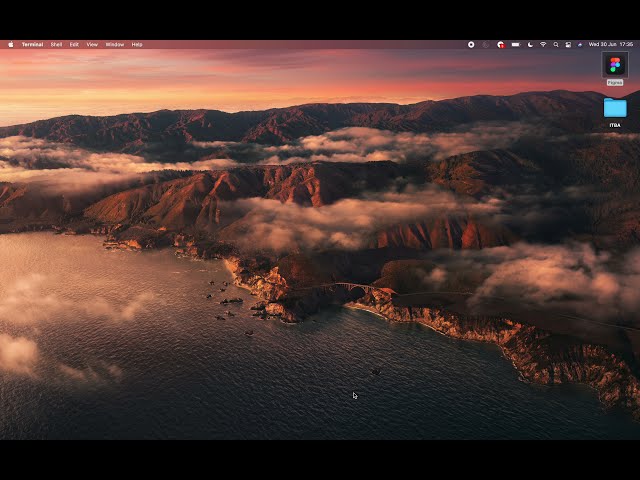This screenshot has height=480, width=640.
Task: Open the View menu
Action: coord(92,44)
